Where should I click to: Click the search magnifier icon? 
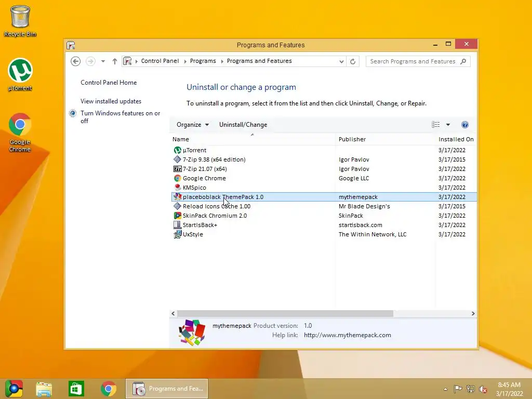click(x=463, y=61)
